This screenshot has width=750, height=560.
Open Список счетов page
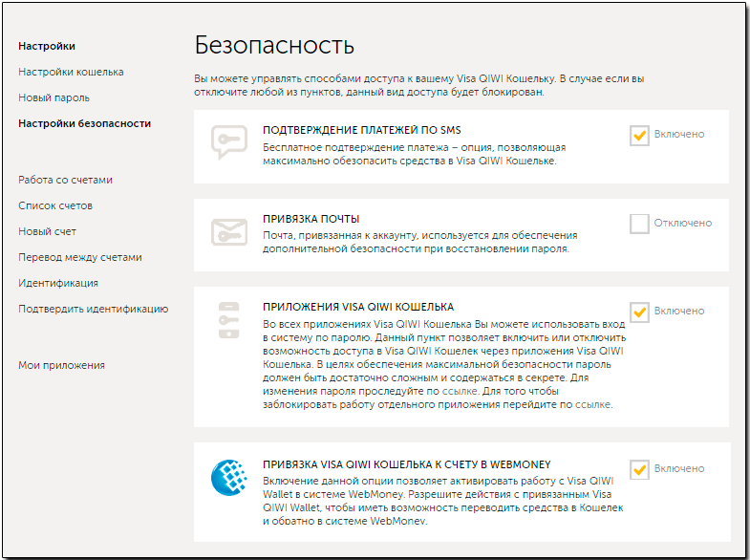[55, 205]
